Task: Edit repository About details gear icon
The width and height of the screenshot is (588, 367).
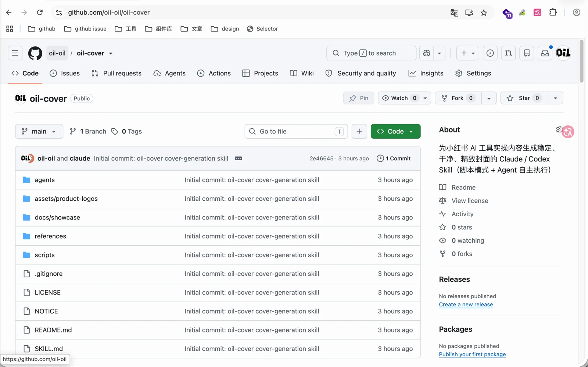Action: (559, 129)
